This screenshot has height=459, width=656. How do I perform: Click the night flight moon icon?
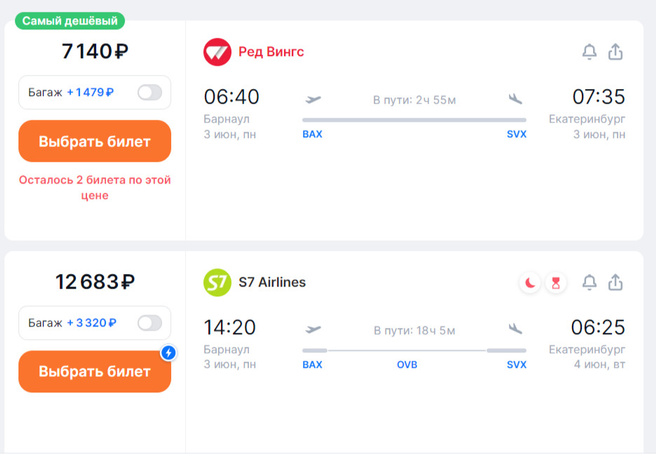pyautogui.click(x=530, y=283)
